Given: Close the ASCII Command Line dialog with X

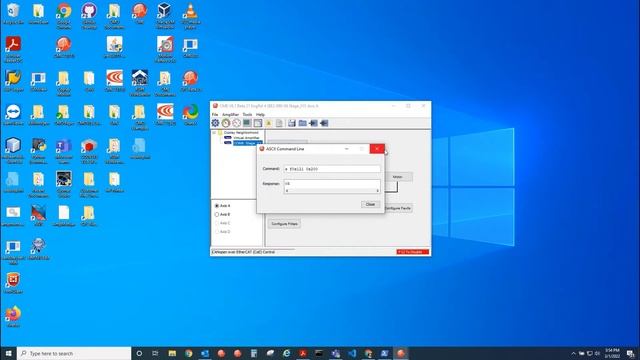Looking at the screenshot, I should [377, 149].
